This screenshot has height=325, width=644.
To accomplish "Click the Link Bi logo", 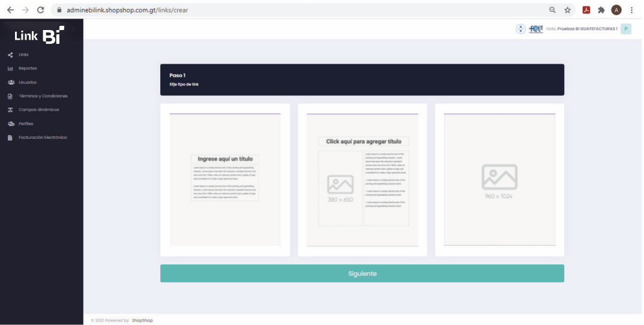I will pyautogui.click(x=40, y=35).
